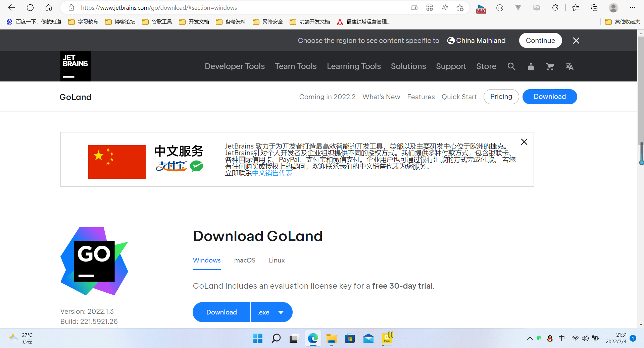Open File Explorer in taskbar
Image resolution: width=644 pixels, height=348 pixels.
pos(331,339)
